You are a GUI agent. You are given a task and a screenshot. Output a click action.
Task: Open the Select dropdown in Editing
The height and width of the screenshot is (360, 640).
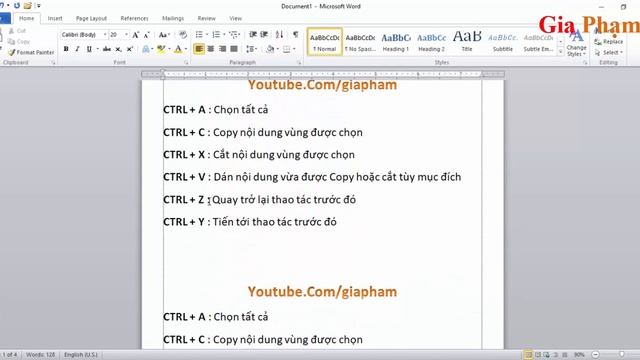tap(609, 53)
